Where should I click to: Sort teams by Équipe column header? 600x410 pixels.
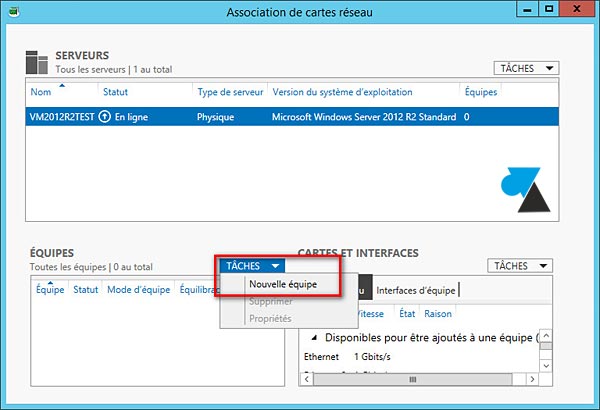pyautogui.click(x=50, y=290)
